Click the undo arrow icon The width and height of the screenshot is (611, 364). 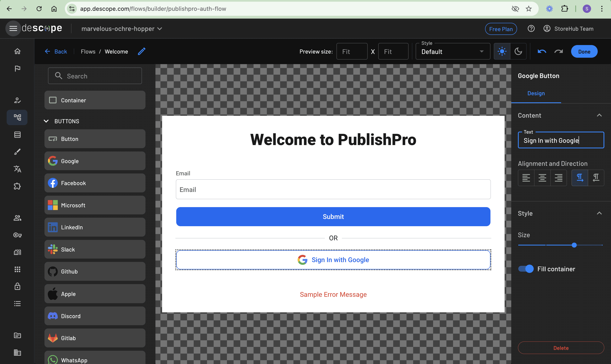pos(542,51)
